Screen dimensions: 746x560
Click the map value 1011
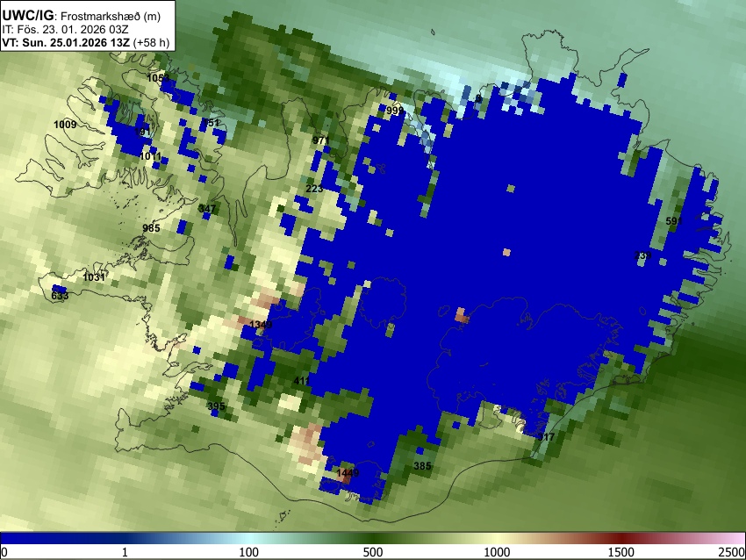tap(151, 156)
